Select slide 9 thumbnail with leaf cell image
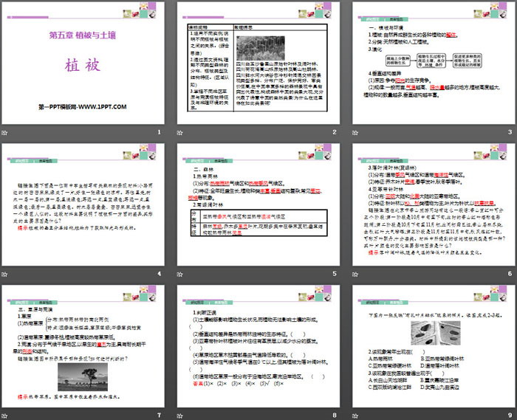 point(434,346)
